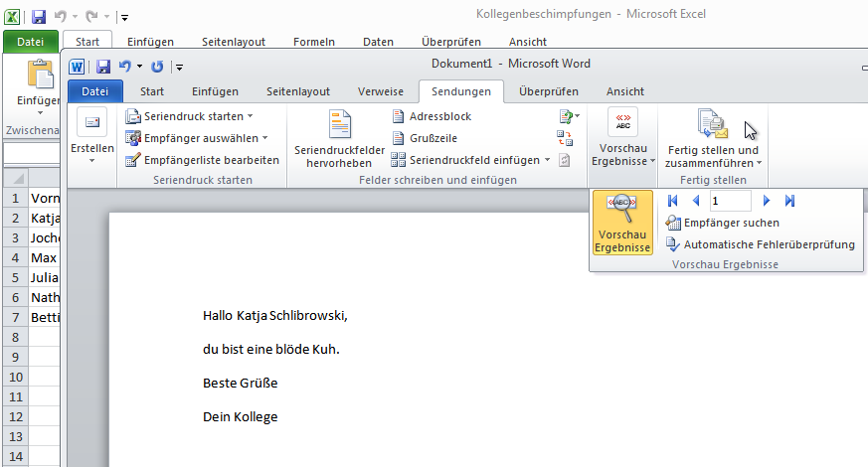
Task: Select Excel row header 10
Action: (x=16, y=378)
